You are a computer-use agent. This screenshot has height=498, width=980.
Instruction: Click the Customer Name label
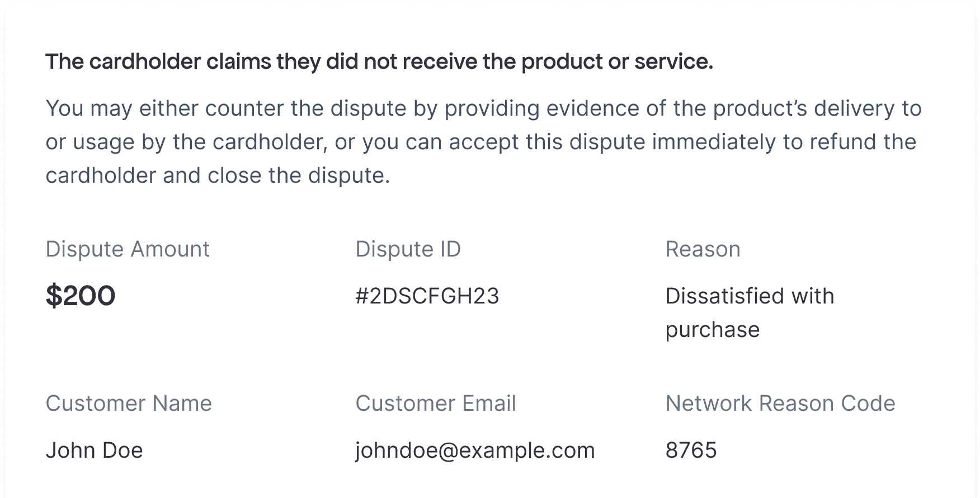coord(129,404)
